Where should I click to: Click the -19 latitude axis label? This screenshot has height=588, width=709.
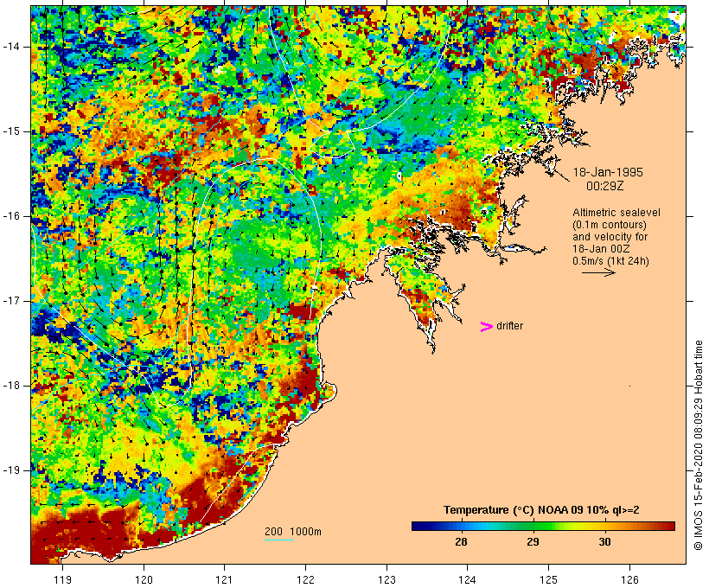[11, 470]
